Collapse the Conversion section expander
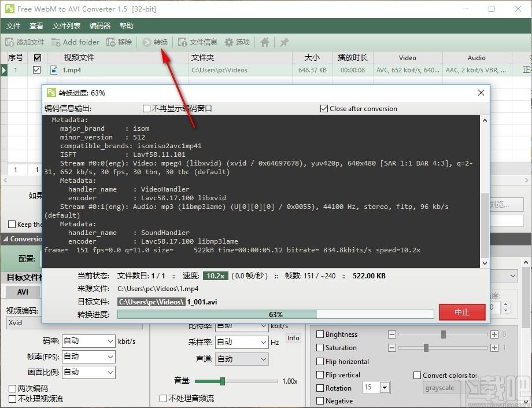 point(5,239)
